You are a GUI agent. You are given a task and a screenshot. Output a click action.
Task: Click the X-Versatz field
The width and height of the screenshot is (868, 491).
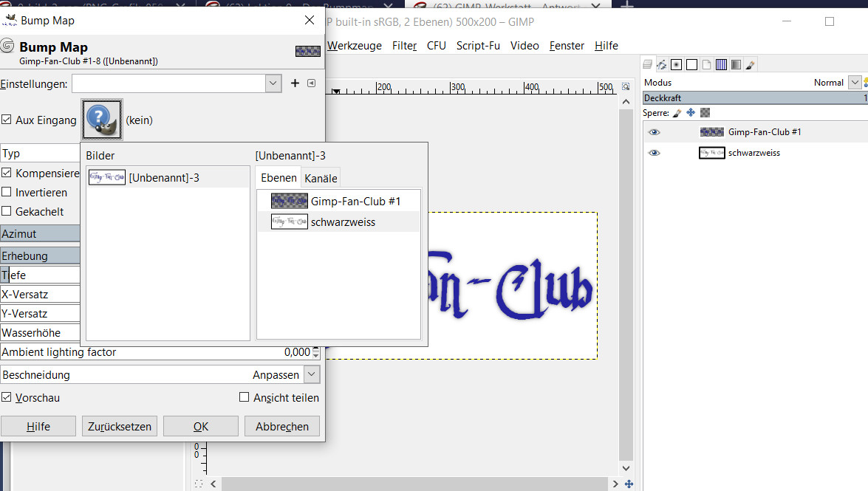coord(41,295)
